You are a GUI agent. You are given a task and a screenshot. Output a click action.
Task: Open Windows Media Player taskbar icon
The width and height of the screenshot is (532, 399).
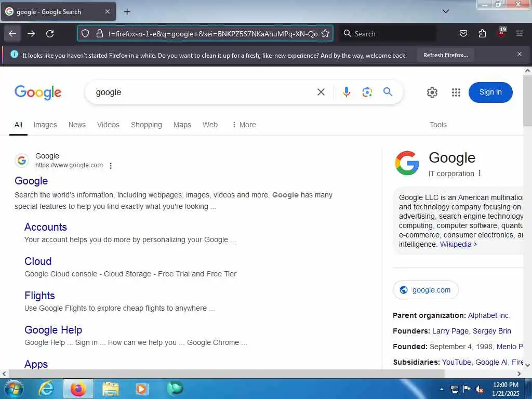(x=142, y=389)
